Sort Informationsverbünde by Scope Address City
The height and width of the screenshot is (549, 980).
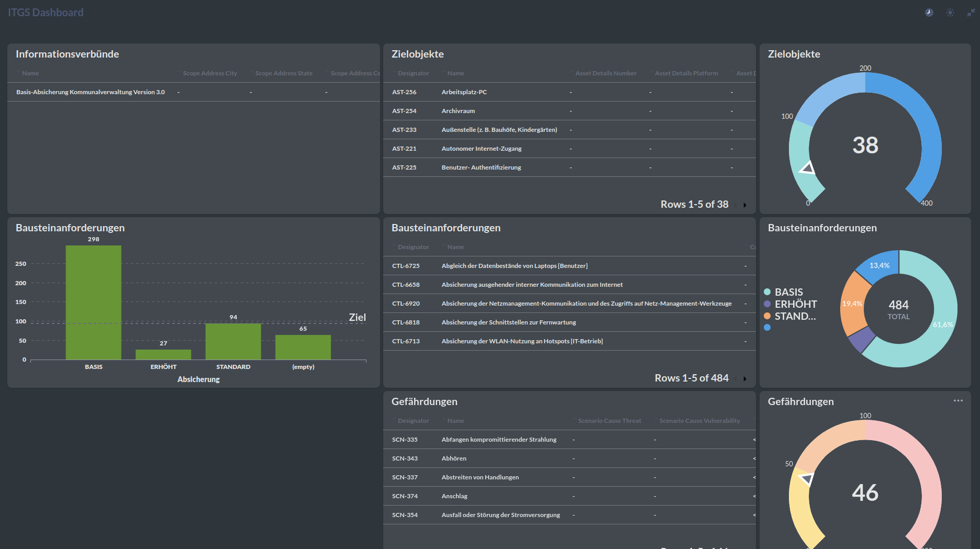[209, 73]
